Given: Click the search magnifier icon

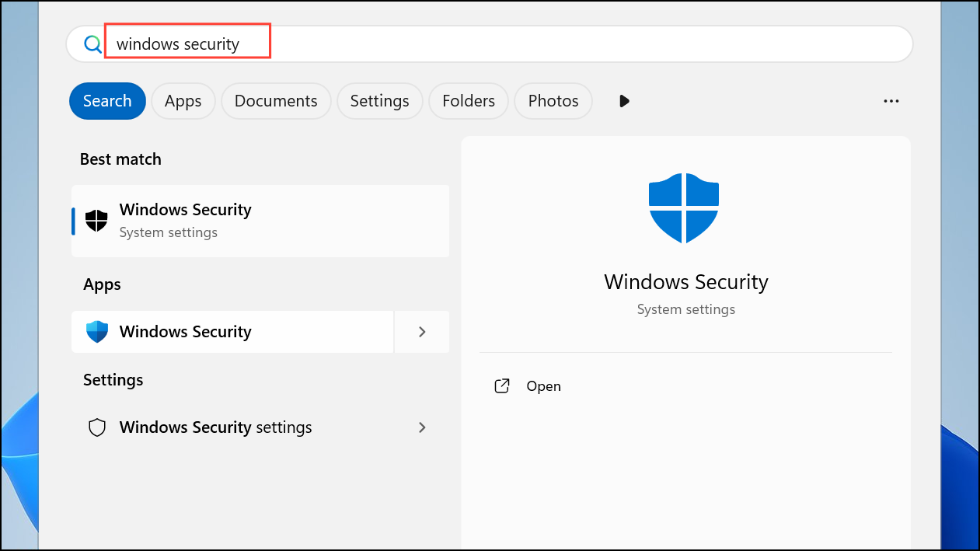Looking at the screenshot, I should point(92,44).
